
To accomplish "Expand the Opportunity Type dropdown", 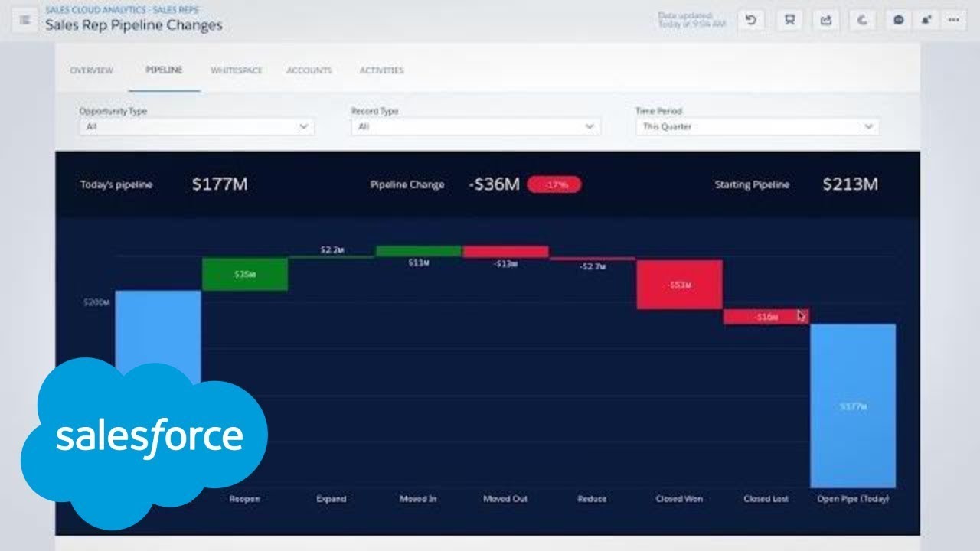I will point(197,126).
